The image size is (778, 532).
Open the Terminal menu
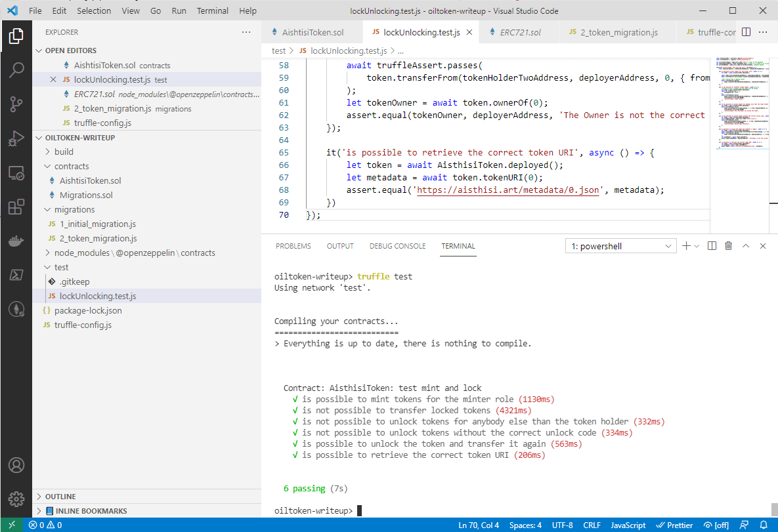212,11
